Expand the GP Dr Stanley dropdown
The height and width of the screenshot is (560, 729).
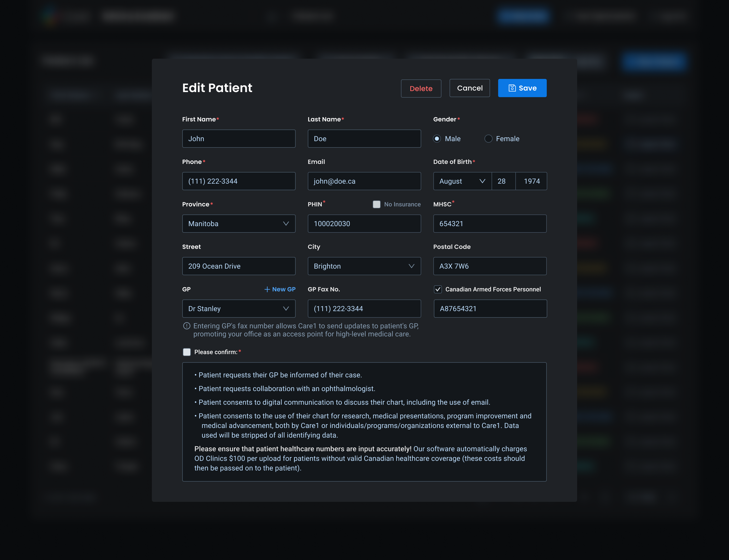click(x=238, y=309)
